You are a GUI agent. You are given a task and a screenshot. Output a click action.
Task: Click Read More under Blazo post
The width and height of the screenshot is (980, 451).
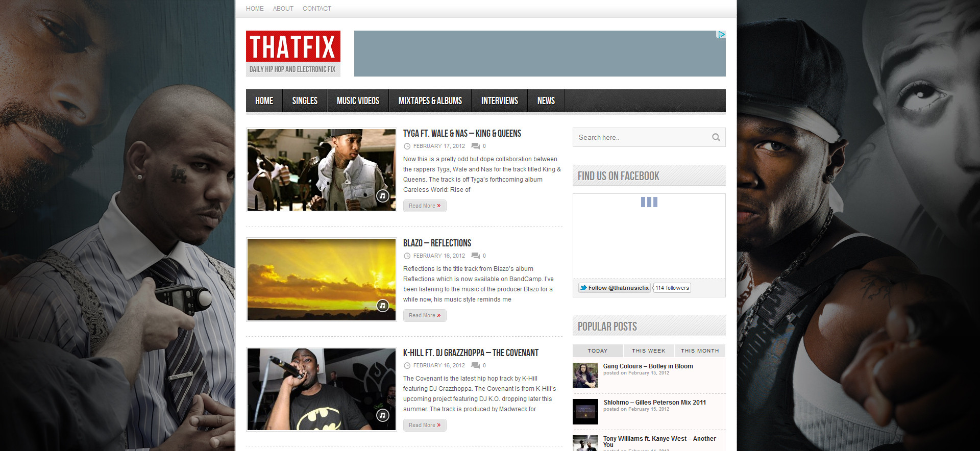(425, 315)
